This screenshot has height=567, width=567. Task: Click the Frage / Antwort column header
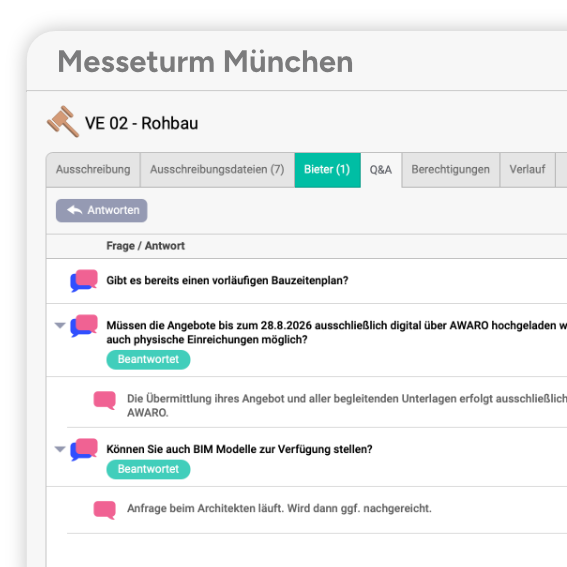[145, 246]
